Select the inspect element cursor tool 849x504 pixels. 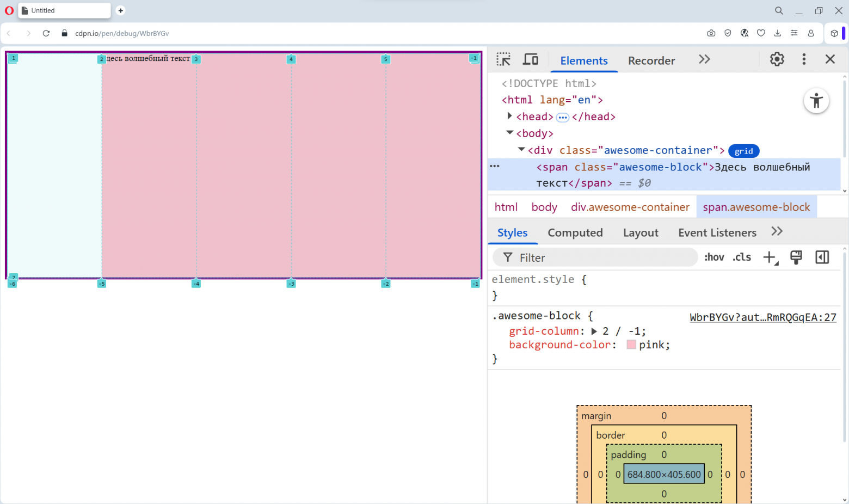pyautogui.click(x=503, y=59)
